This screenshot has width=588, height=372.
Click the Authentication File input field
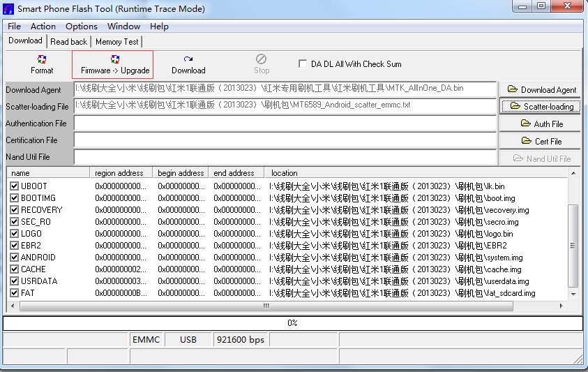click(x=285, y=124)
